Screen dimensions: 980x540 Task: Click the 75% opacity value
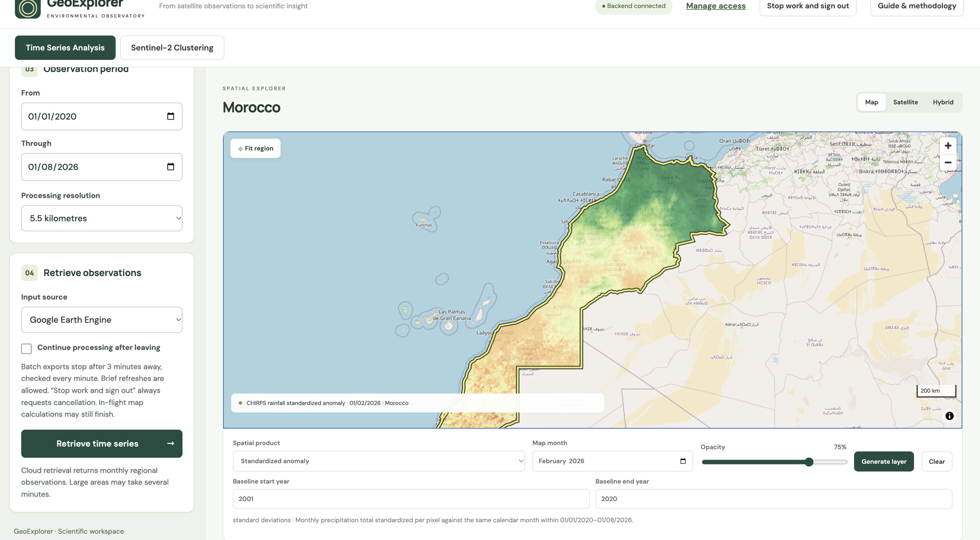pyautogui.click(x=840, y=447)
